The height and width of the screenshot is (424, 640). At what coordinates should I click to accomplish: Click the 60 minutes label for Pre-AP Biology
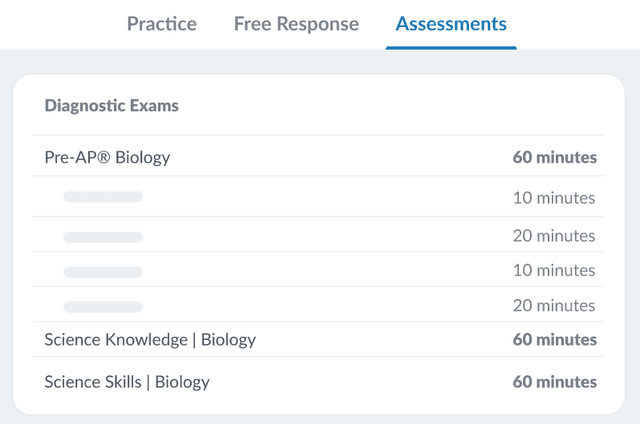pyautogui.click(x=555, y=157)
